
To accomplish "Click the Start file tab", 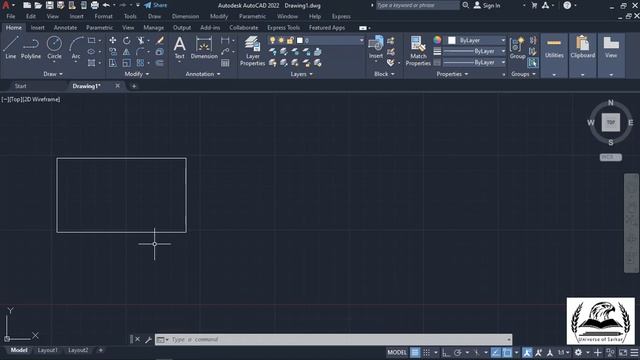I will [20, 86].
